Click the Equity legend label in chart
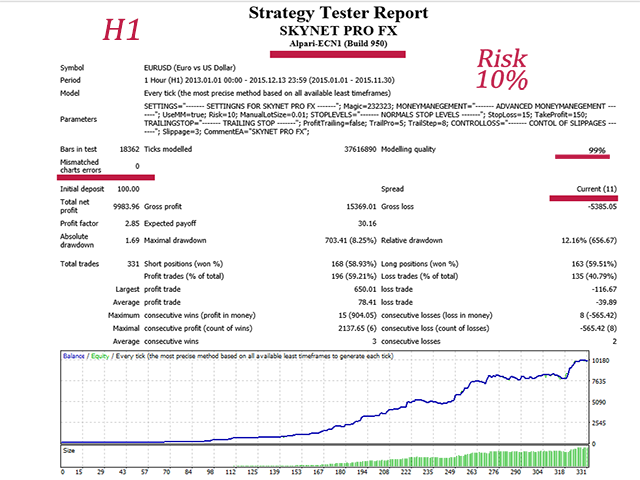This screenshot has width=640, height=480. [x=100, y=356]
